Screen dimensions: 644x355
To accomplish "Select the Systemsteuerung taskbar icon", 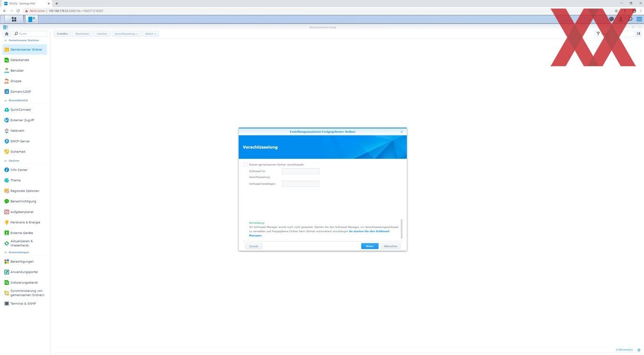I will (32, 19).
